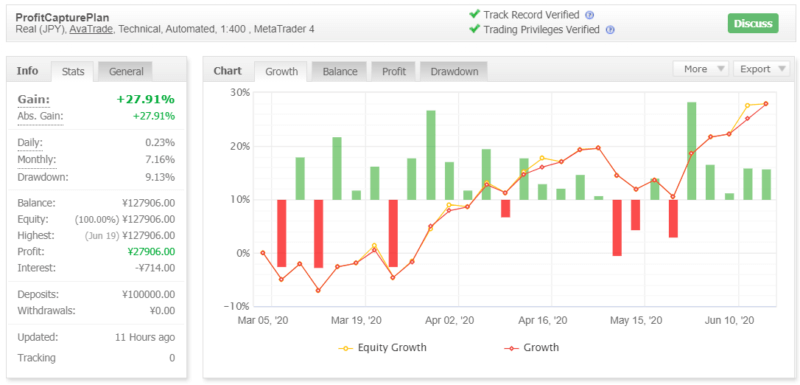Open the Balance chart tab
Viewport: 800px width, 385px height.
[x=340, y=72]
